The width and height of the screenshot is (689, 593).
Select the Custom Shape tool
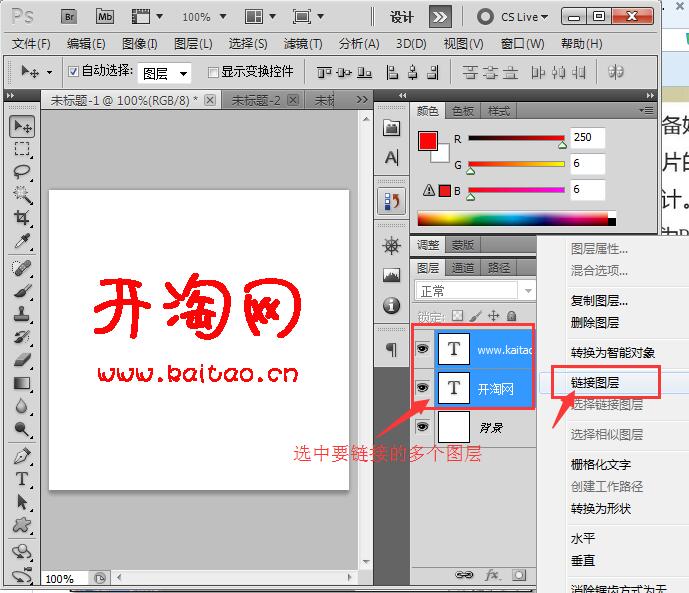pos(22,524)
